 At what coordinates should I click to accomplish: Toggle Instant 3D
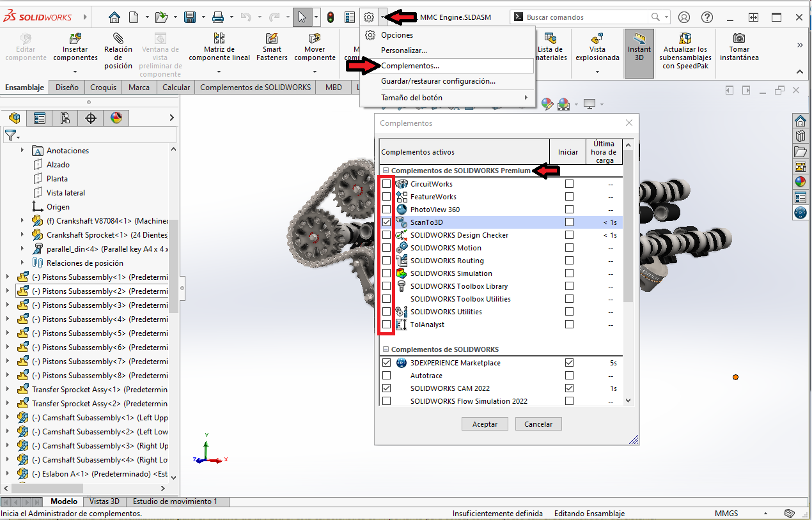639,53
